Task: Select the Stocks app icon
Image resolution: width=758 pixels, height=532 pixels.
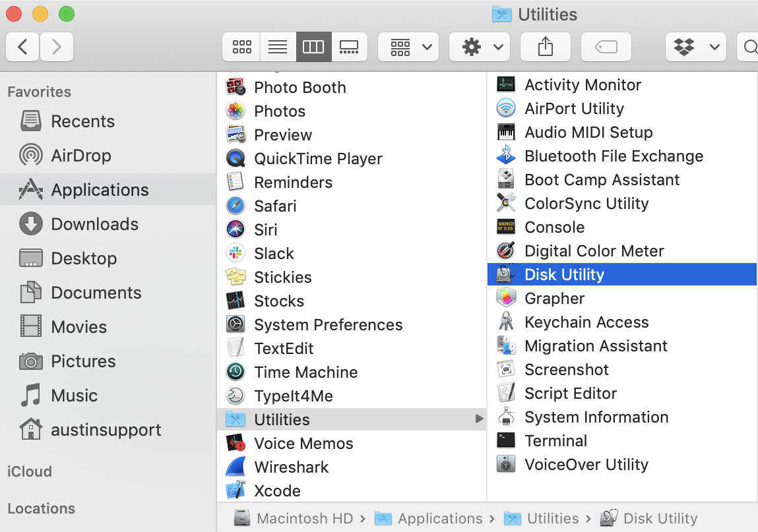Action: pos(236,301)
